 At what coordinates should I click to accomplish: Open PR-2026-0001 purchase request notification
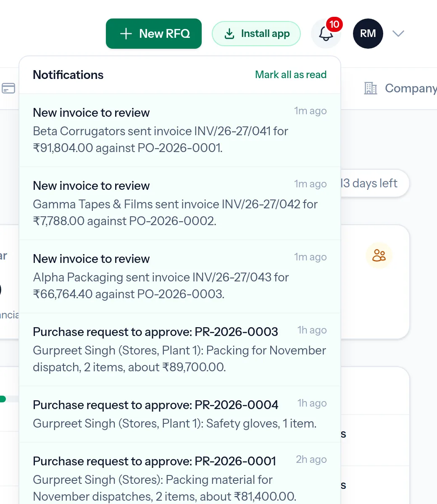180,473
